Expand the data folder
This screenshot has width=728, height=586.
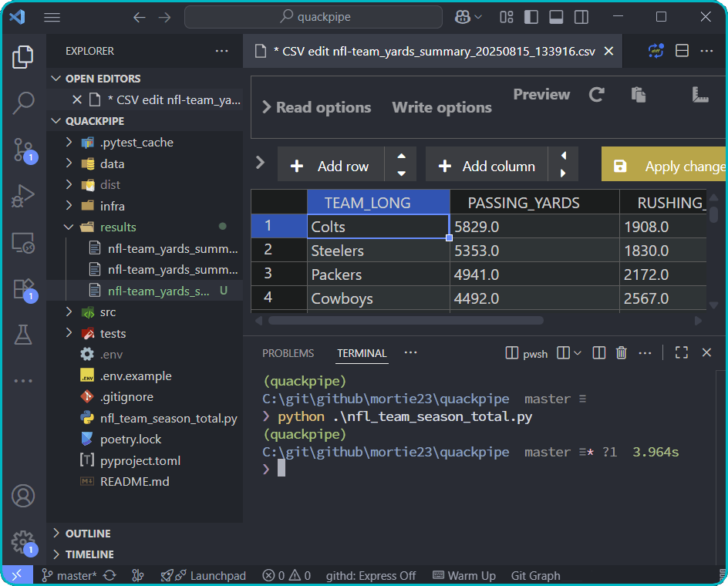click(x=145, y=163)
